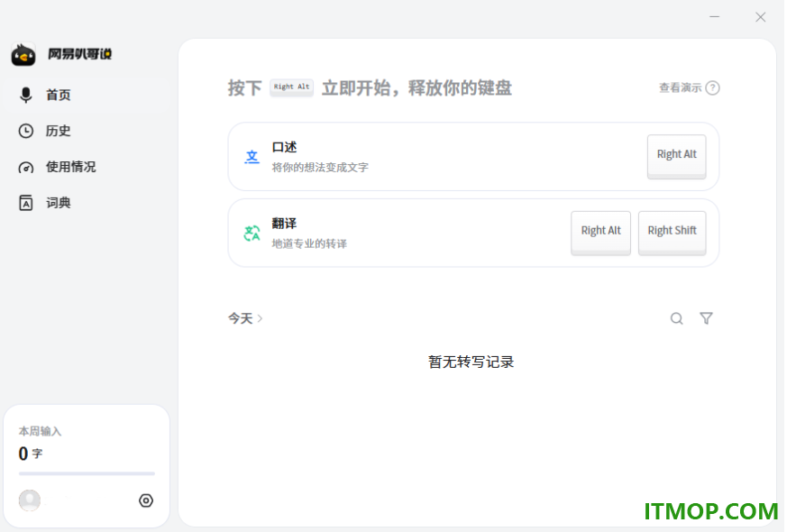Minimize the application window
This screenshot has width=787, height=532.
click(715, 17)
